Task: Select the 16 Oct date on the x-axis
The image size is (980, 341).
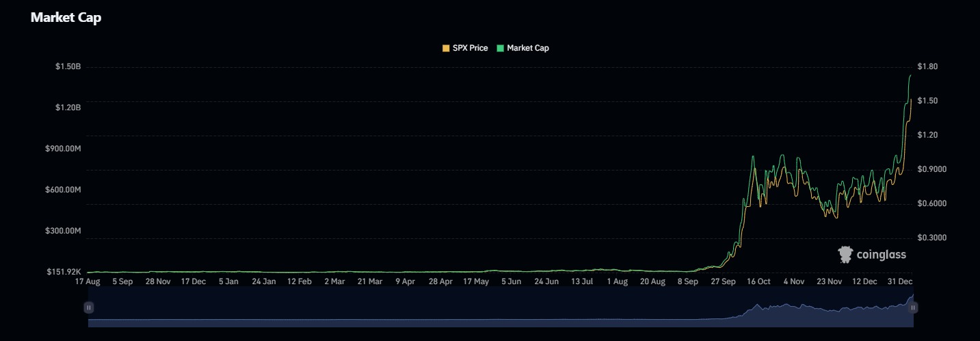Action: tap(758, 281)
